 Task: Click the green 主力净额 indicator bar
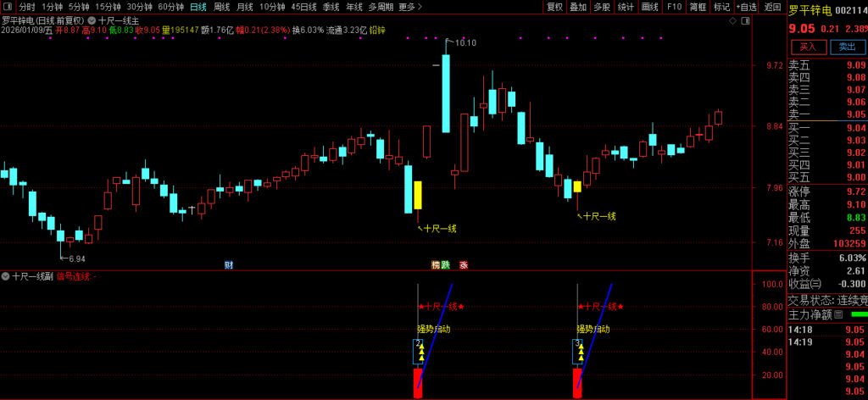(x=859, y=314)
